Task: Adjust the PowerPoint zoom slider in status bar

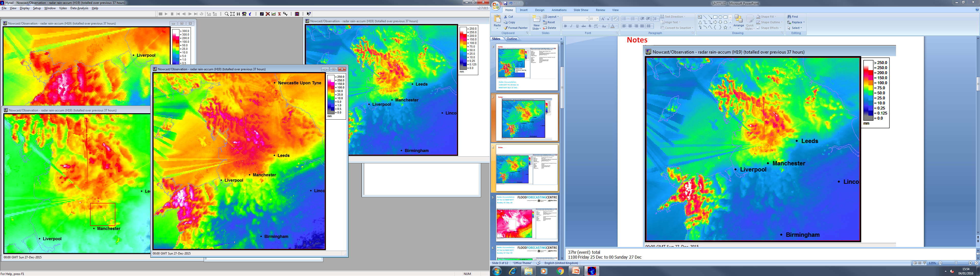Action: click(x=956, y=263)
